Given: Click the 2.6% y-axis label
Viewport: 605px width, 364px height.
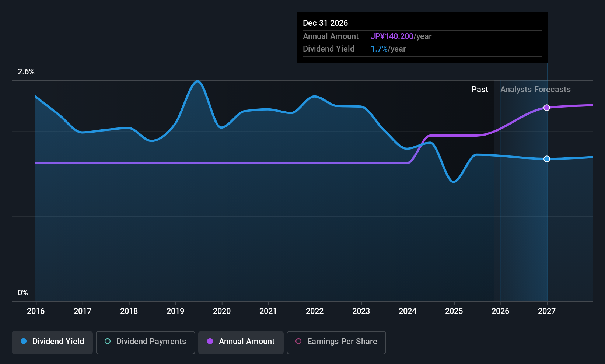Looking at the screenshot, I should point(26,72).
